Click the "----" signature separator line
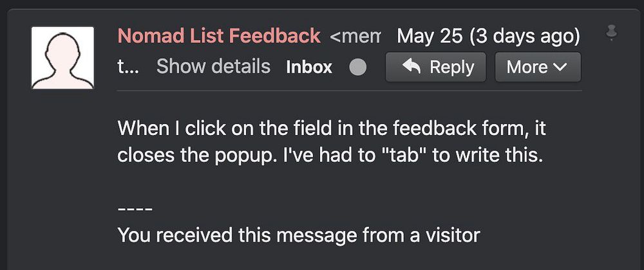The image size is (644, 270). coord(135,210)
